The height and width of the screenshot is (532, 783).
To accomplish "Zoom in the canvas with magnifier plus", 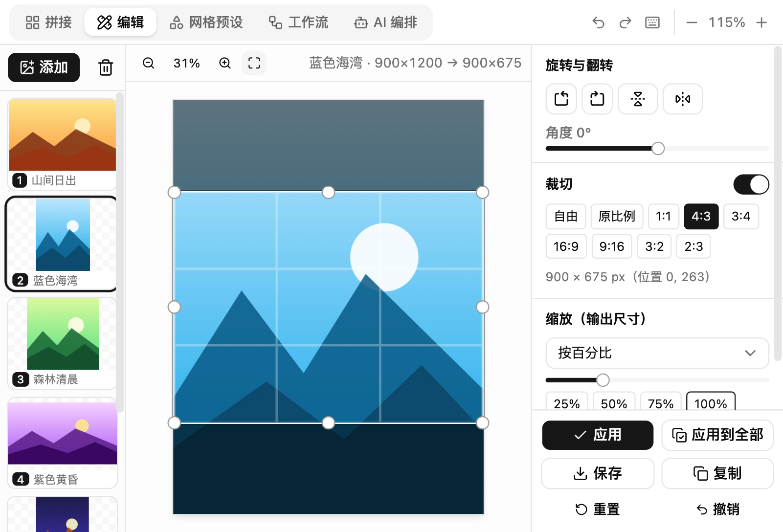I will tap(225, 63).
